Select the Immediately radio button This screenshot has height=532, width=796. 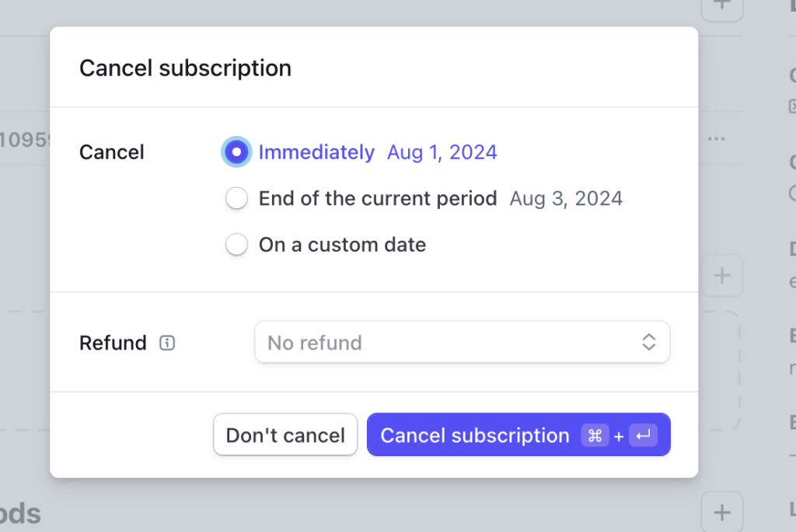point(236,152)
